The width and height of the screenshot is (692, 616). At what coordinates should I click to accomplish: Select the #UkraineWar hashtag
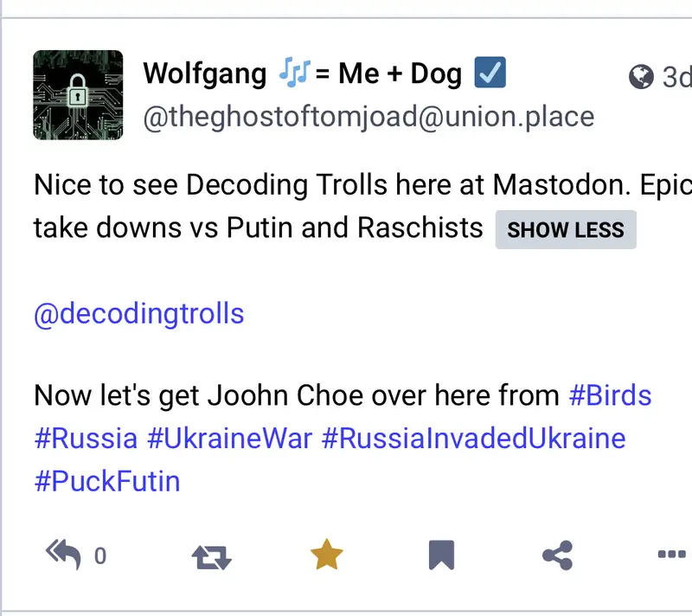click(x=229, y=438)
